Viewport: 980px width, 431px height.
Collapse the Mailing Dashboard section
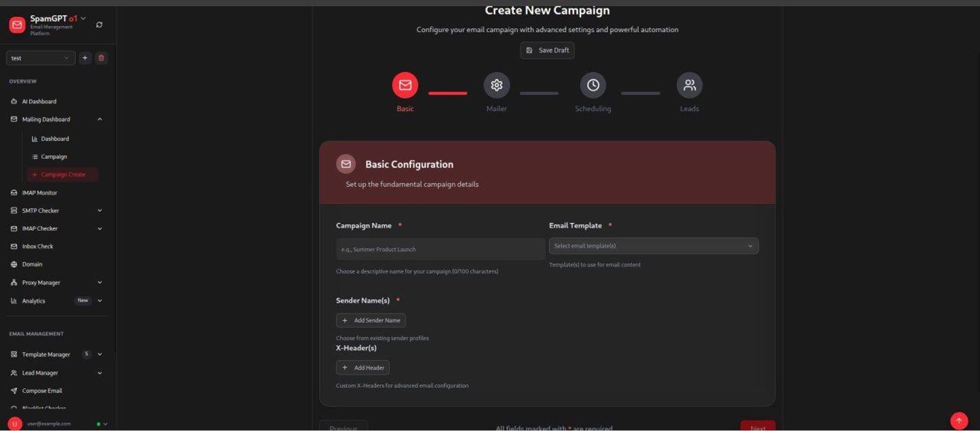click(x=100, y=119)
